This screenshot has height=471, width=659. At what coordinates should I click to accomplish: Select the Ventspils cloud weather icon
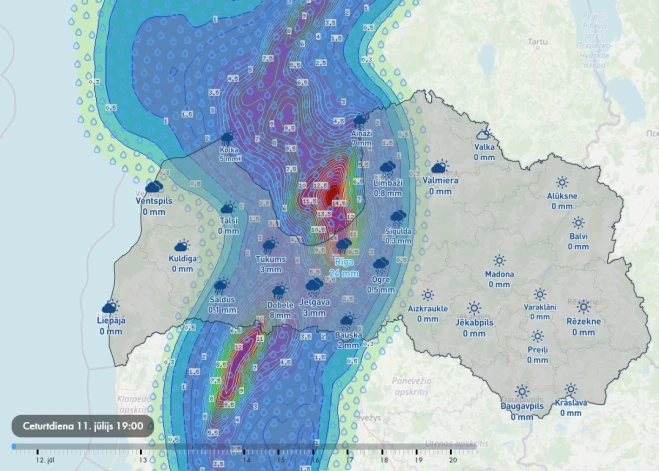tap(153, 186)
